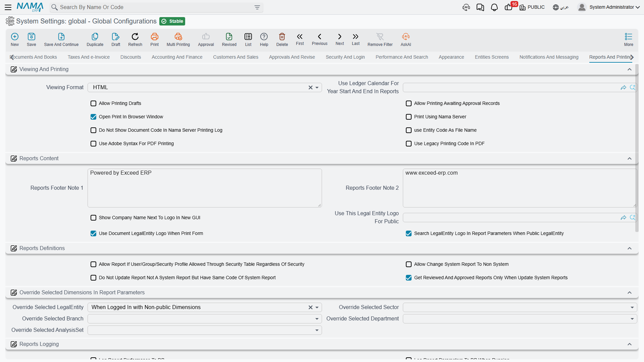
Task: Open Override Selected Sector dropdown
Action: coord(632,307)
